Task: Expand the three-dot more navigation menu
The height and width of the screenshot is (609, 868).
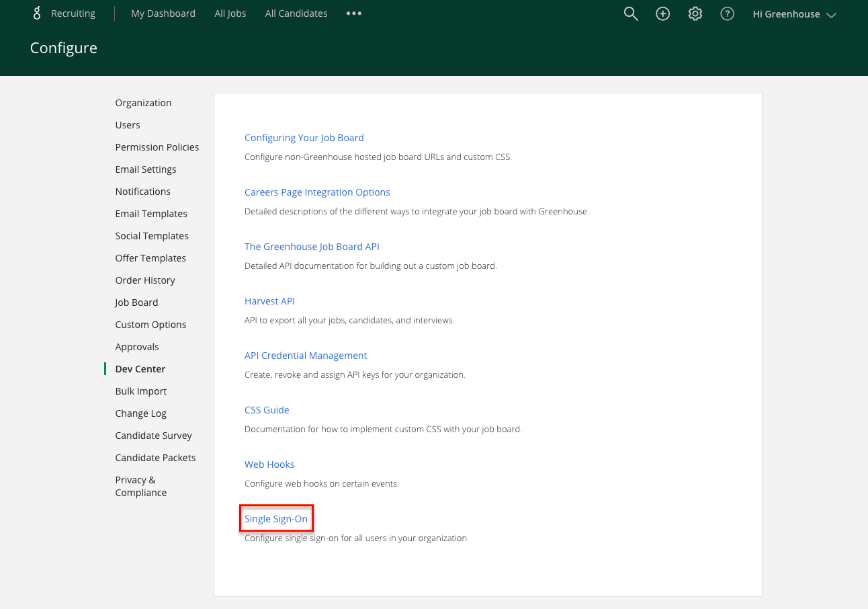Action: [x=354, y=13]
